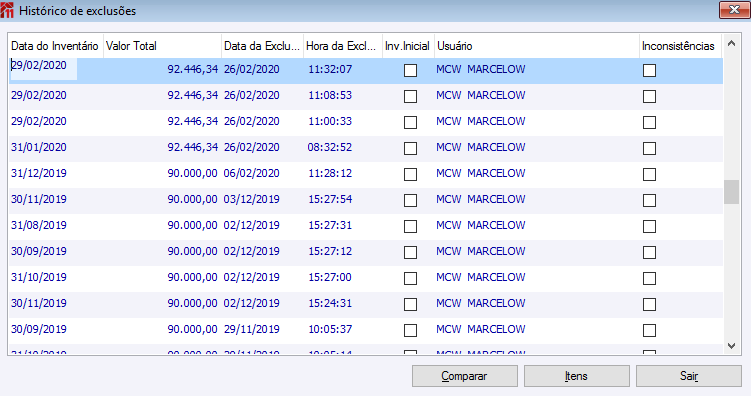751x396 pixels.
Task: Click the Comparar button
Action: click(464, 376)
